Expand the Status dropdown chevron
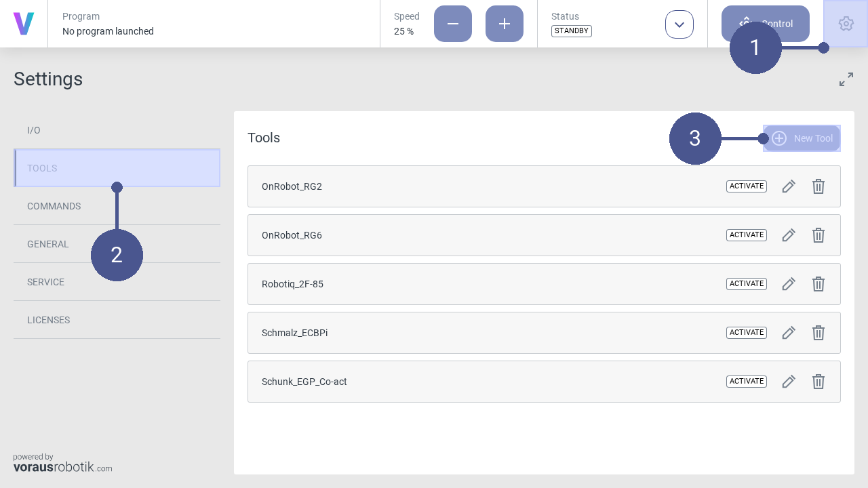This screenshot has width=868, height=488. click(x=679, y=24)
